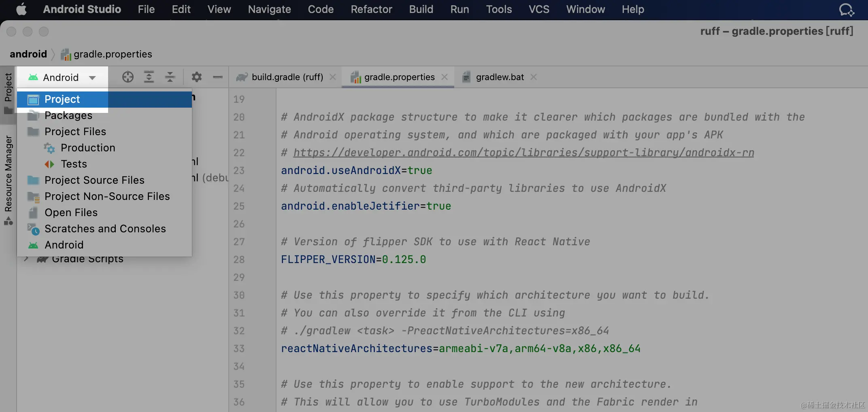The height and width of the screenshot is (412, 868).
Task: Open the Build menu
Action: click(x=421, y=9)
